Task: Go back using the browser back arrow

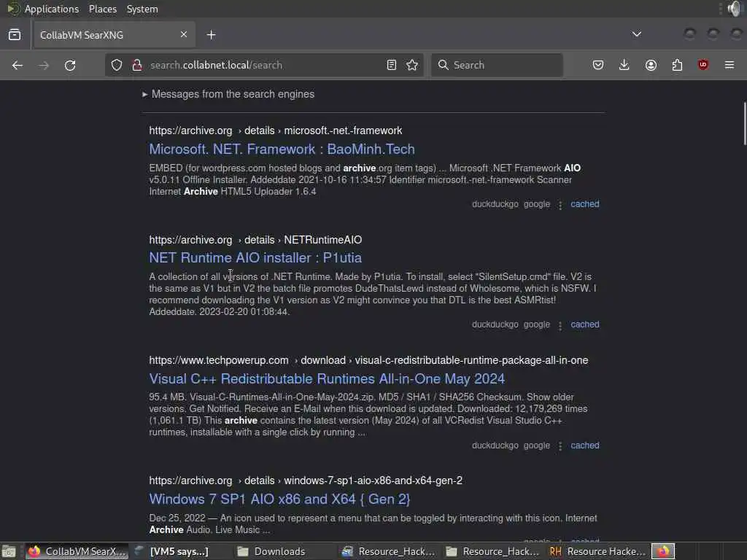Action: tap(18, 65)
